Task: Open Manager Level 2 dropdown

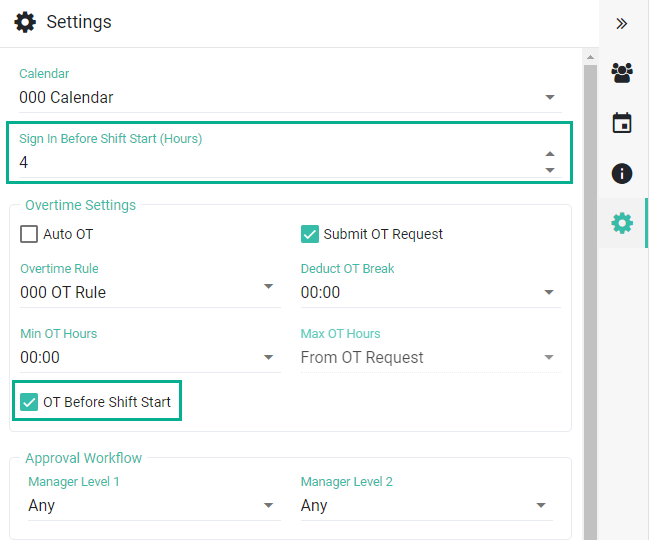Action: [x=541, y=506]
